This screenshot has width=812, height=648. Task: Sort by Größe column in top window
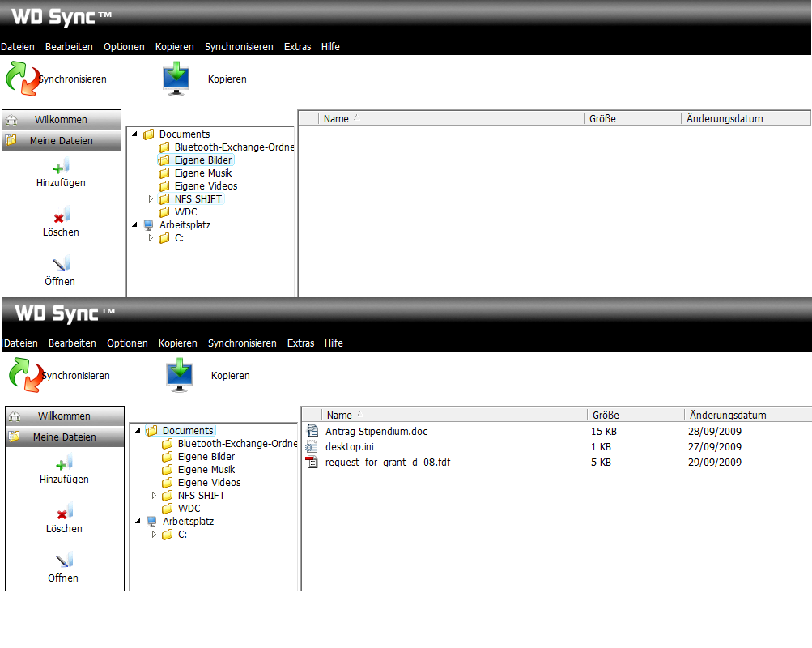pyautogui.click(x=632, y=118)
